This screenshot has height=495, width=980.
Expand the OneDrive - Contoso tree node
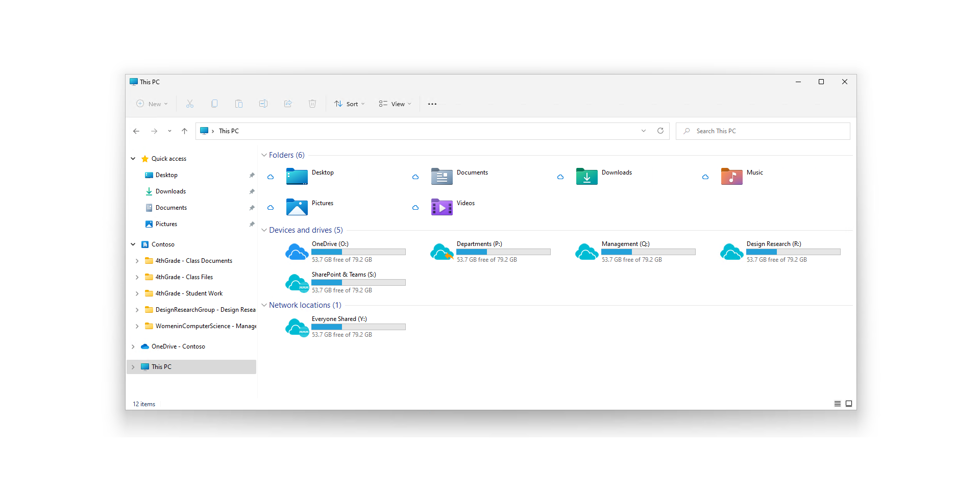click(133, 346)
